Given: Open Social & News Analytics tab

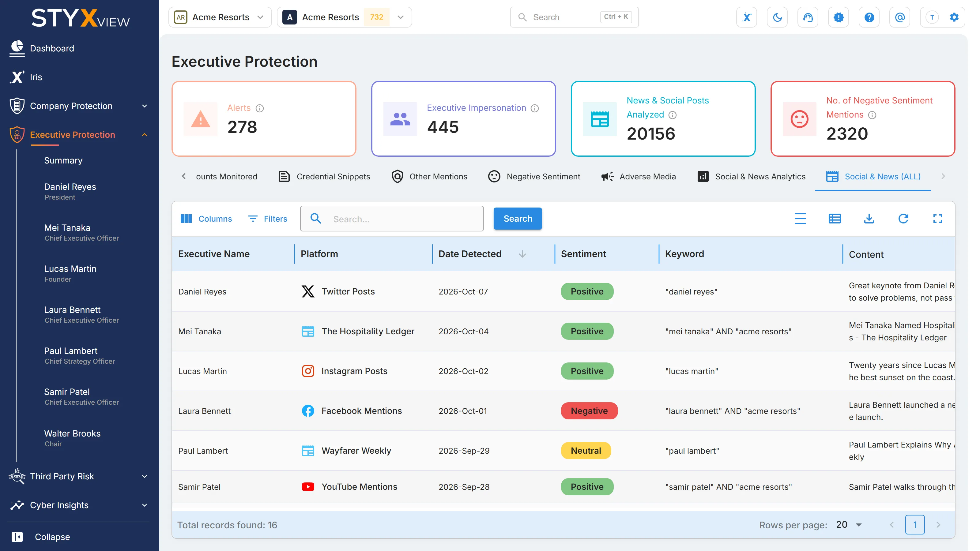Looking at the screenshot, I should 751,176.
